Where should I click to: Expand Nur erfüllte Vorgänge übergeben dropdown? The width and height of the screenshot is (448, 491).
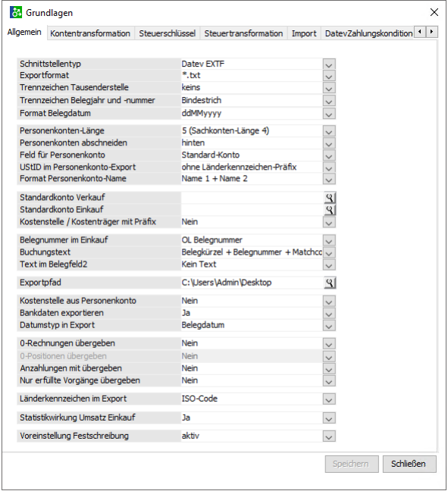(x=329, y=381)
